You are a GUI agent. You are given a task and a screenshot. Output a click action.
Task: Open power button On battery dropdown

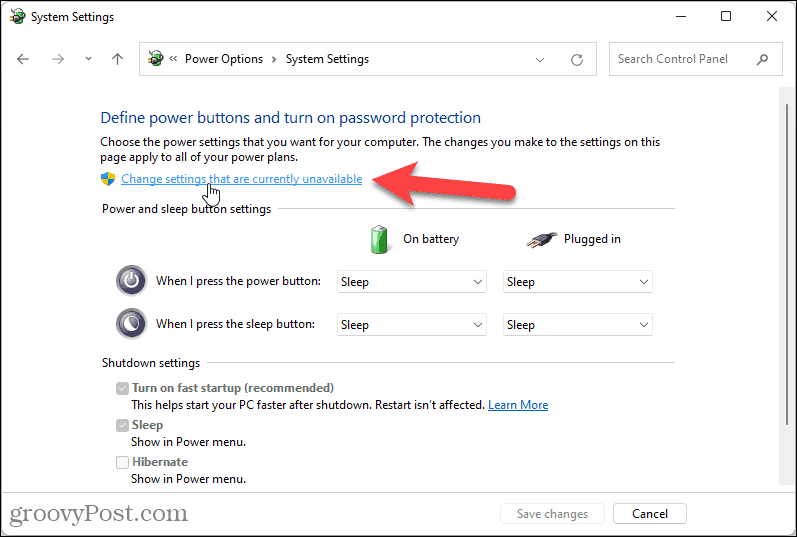click(411, 282)
